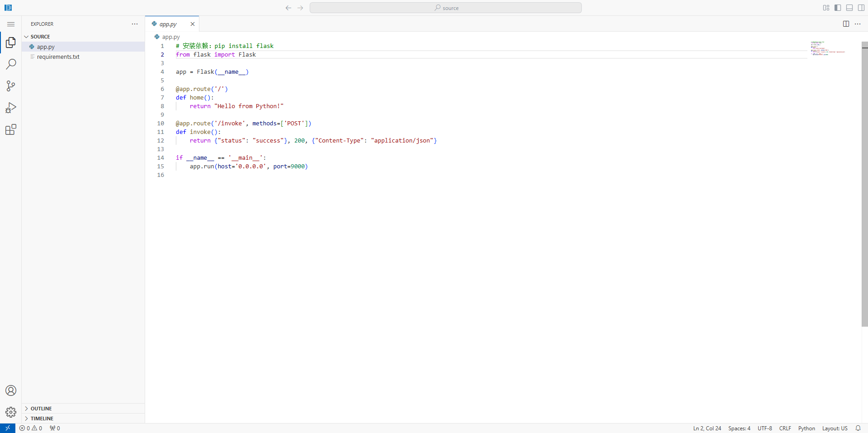Open the Manage gear icon
The image size is (868, 433).
click(x=11, y=412)
